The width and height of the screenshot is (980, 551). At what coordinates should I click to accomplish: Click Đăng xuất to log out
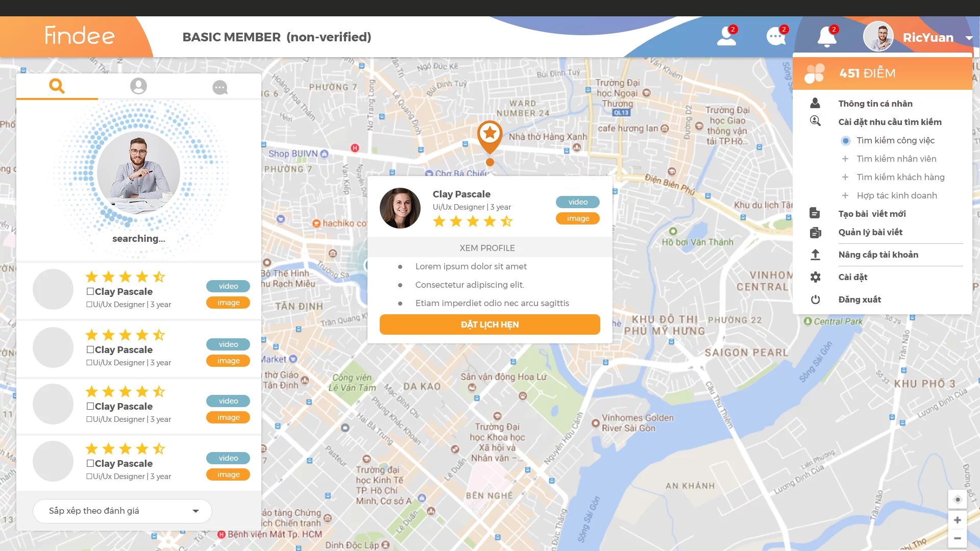pos(860,299)
